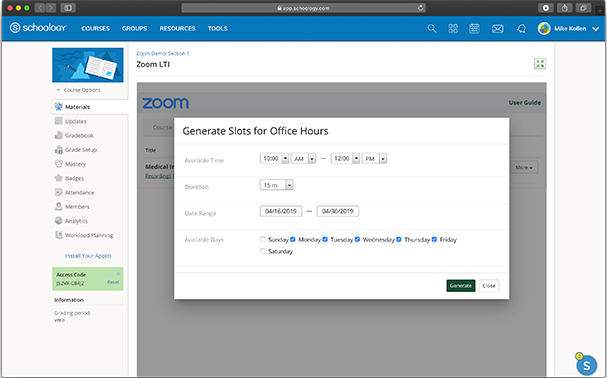Image resolution: width=607 pixels, height=378 pixels.
Task: Open the calendar icon in header
Action: [474, 28]
